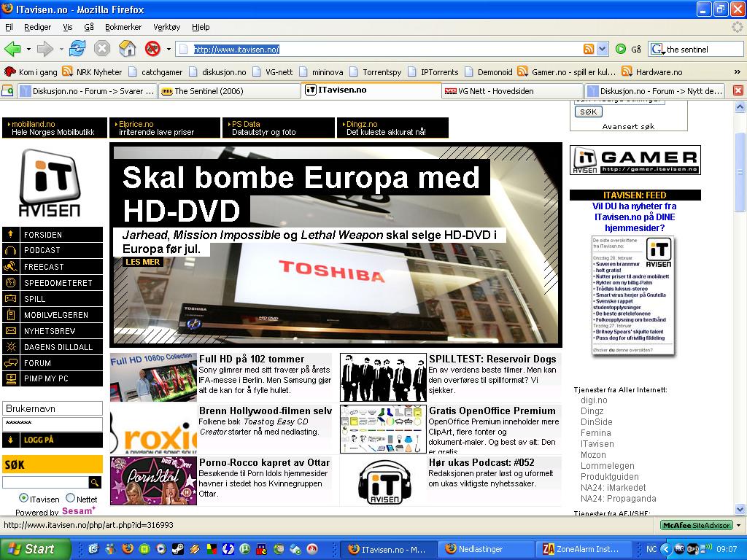
Task: Click the LES MER button
Action: point(142,262)
